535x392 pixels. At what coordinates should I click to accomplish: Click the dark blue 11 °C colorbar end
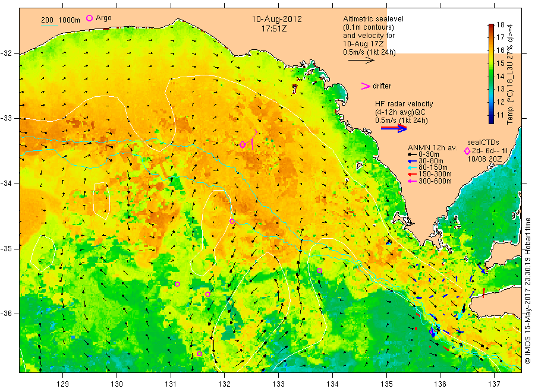click(491, 119)
